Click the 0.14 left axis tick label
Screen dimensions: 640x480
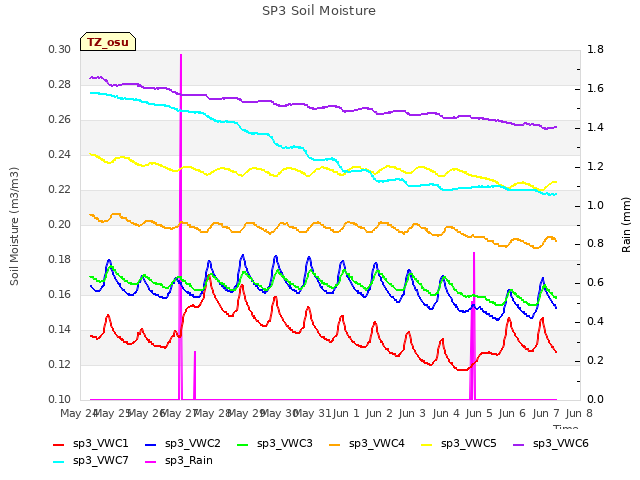(x=60, y=329)
